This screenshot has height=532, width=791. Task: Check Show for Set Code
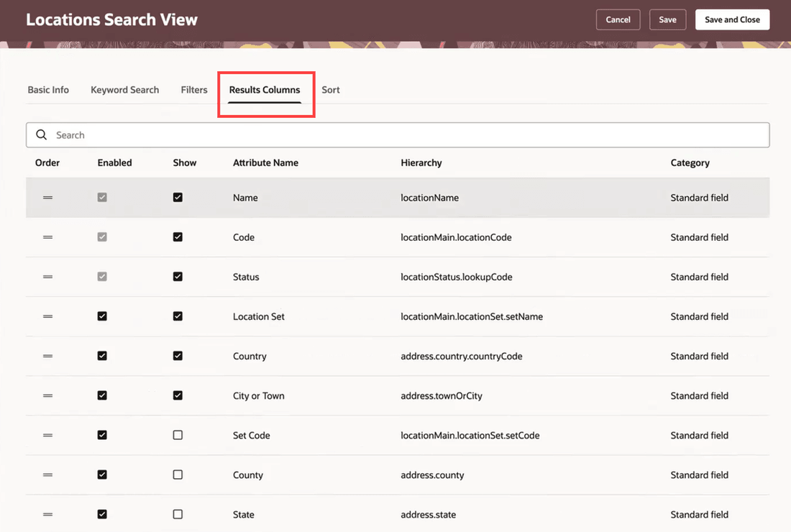178,435
